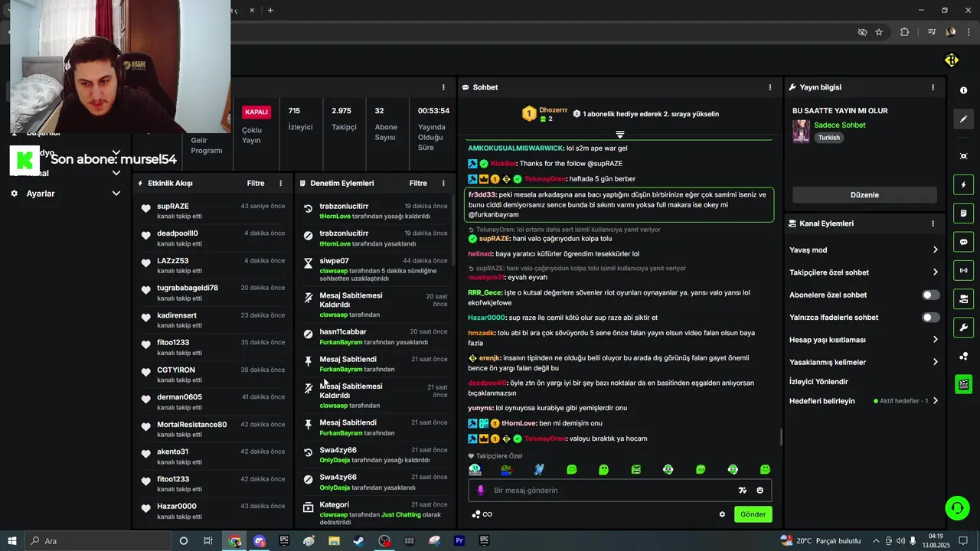980x551 pixels.
Task: Toggle the lightning bolt activity panel icon
Action: point(963,184)
